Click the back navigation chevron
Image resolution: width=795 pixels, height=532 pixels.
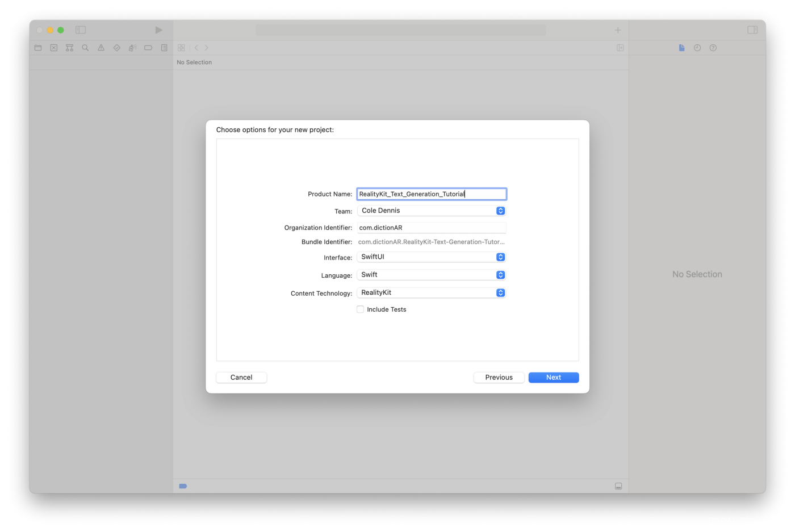tap(196, 48)
